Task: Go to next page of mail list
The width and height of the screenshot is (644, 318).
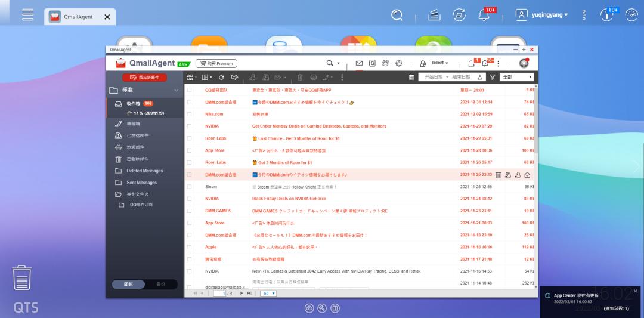Action: point(241,294)
